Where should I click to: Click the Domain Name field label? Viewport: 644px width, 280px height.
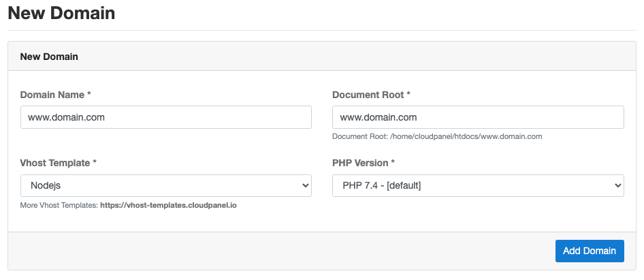pyautogui.click(x=55, y=95)
